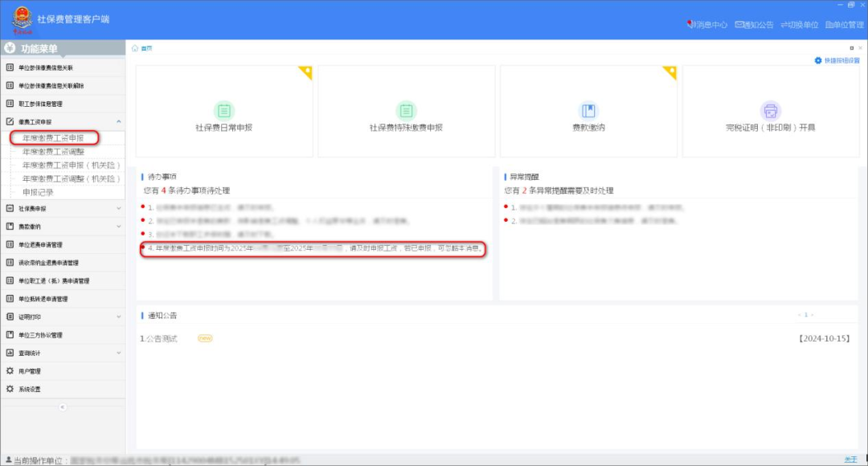Select 年度缴费工资申报 submenu item
Image resolution: width=868 pixels, height=466 pixels.
[x=53, y=138]
